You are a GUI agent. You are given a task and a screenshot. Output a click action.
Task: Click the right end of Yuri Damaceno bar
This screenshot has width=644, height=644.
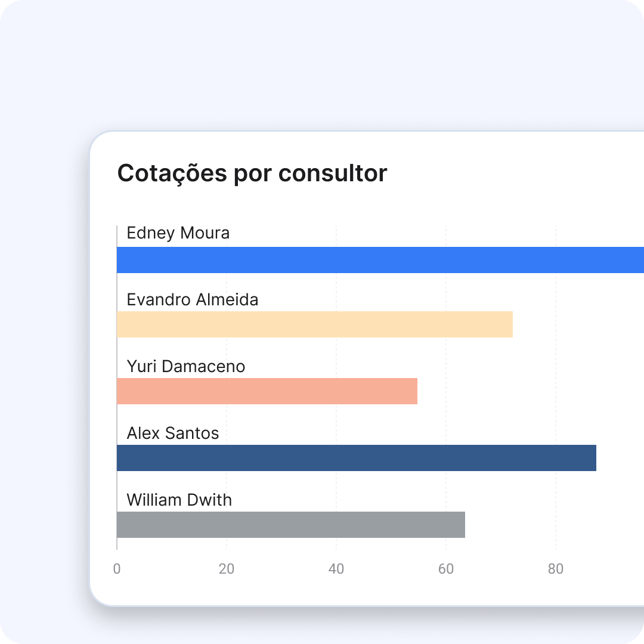[414, 391]
